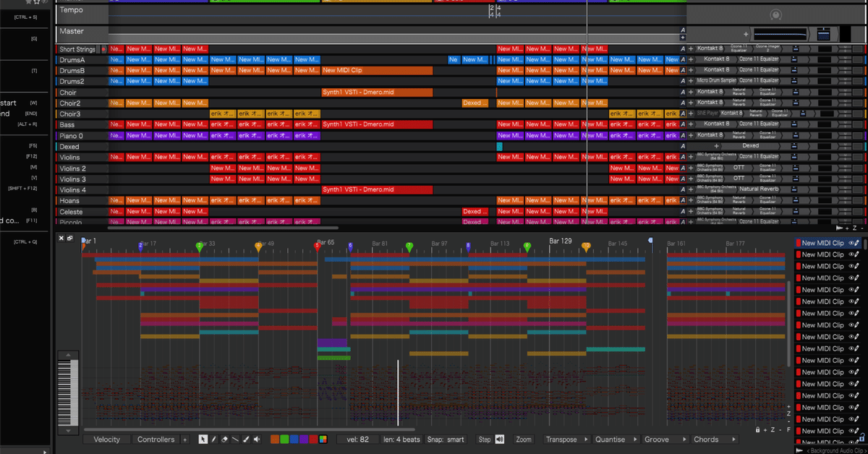Open the Transpose dropdown arrow
This screenshot has width=868, height=454.
585,439
